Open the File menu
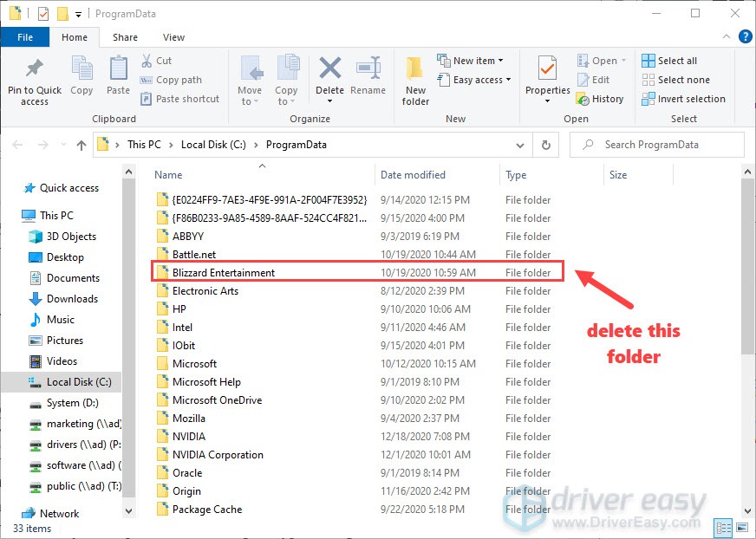The image size is (756, 539). click(25, 37)
